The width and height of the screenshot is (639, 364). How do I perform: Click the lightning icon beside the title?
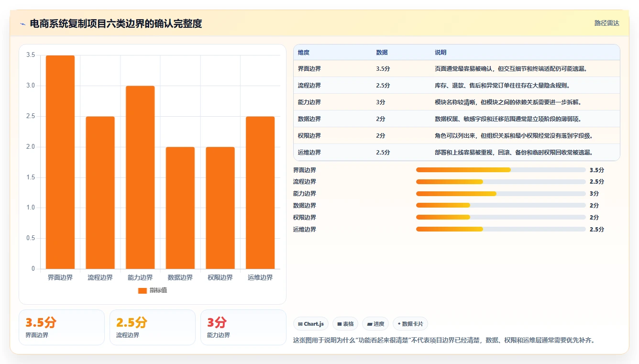[22, 23]
